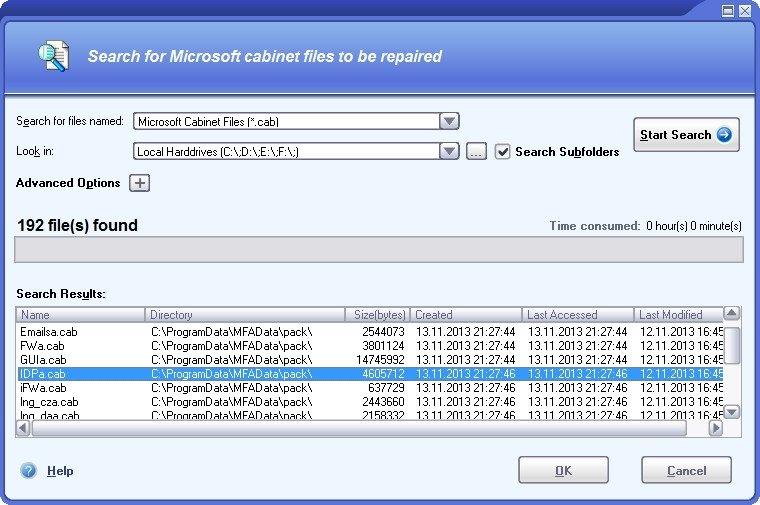This screenshot has width=760, height=505.
Task: Click the search document icon in header
Action: (x=51, y=56)
